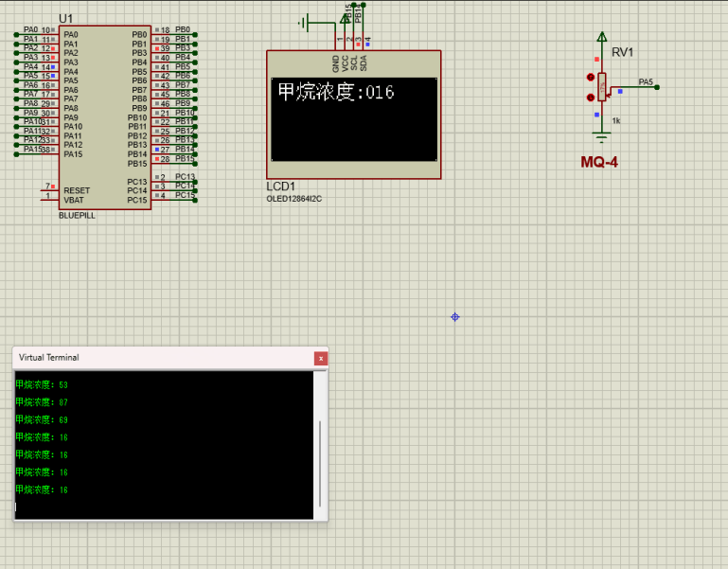
Task: Click the upper red potentiometer adjust button on RV1
Action: tap(591, 77)
